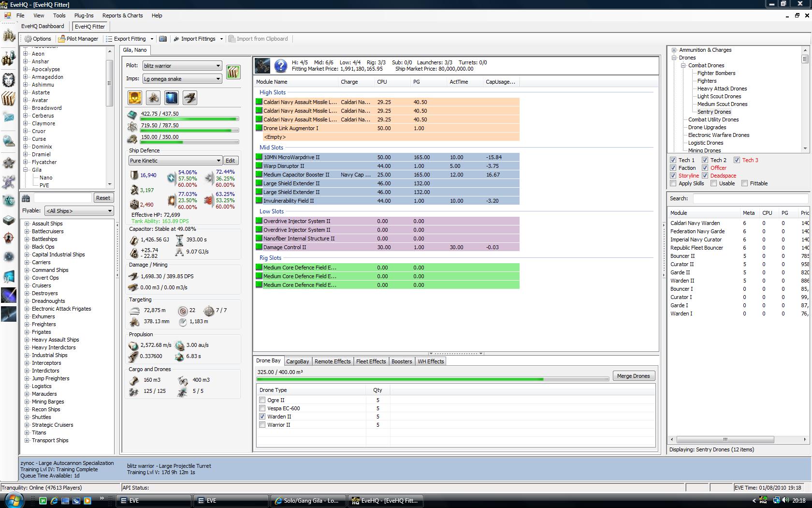812x508 pixels.
Task: Switch to the Fleet Effects tab
Action: pos(371,361)
